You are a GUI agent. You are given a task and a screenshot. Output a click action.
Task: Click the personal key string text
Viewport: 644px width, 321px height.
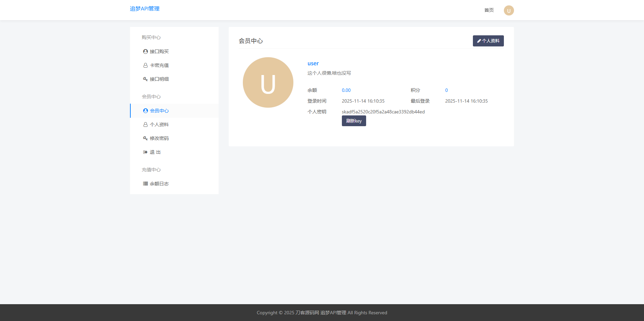click(383, 112)
